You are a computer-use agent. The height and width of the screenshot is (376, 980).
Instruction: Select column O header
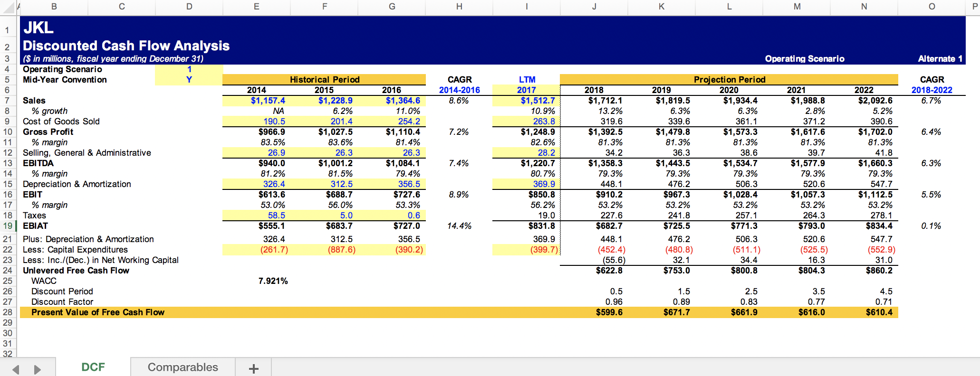tap(932, 7)
